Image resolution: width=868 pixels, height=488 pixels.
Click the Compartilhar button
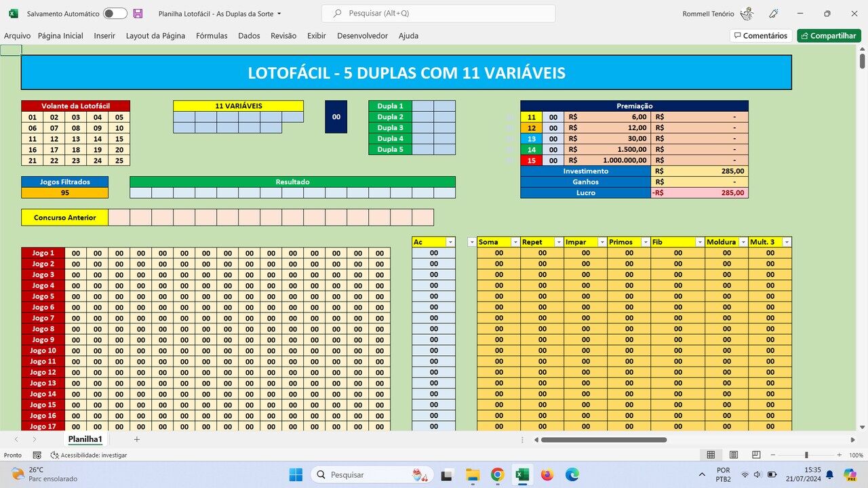(x=829, y=36)
